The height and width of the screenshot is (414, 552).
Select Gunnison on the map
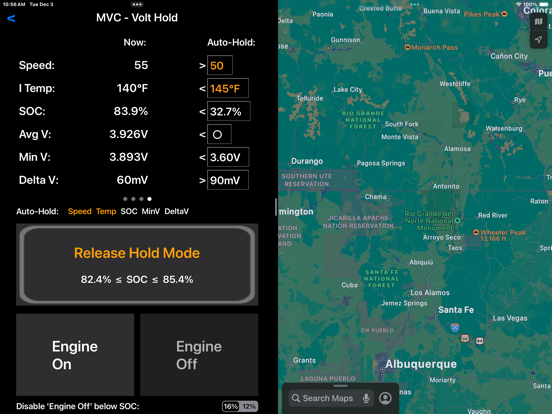point(345,40)
